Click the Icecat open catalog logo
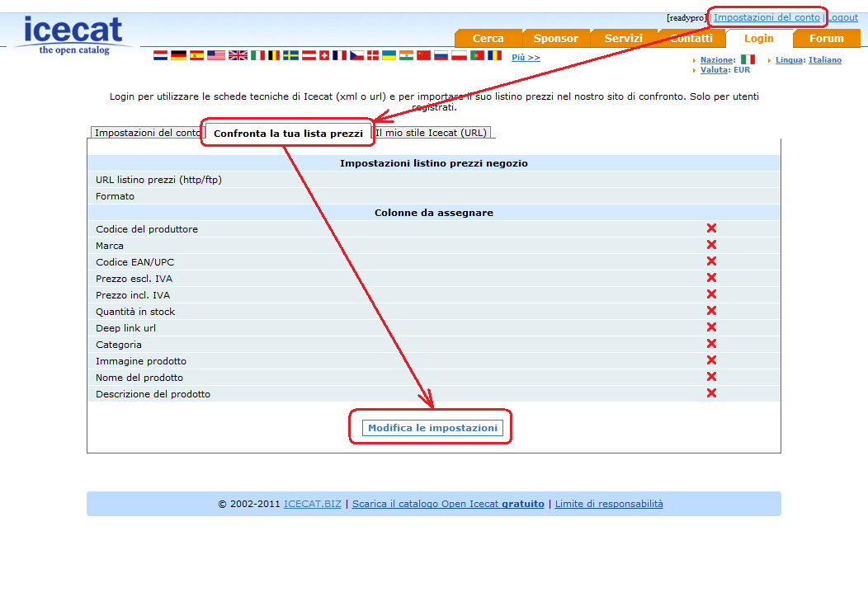 click(x=73, y=35)
